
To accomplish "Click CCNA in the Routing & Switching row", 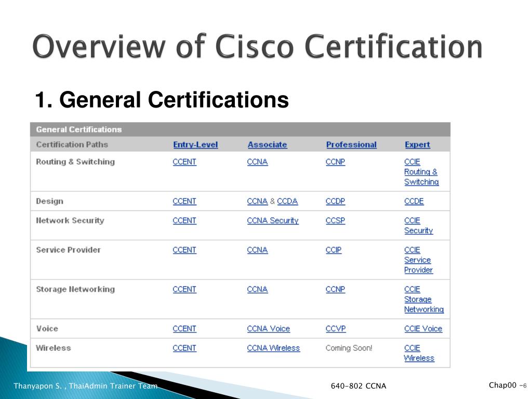I will [258, 162].
